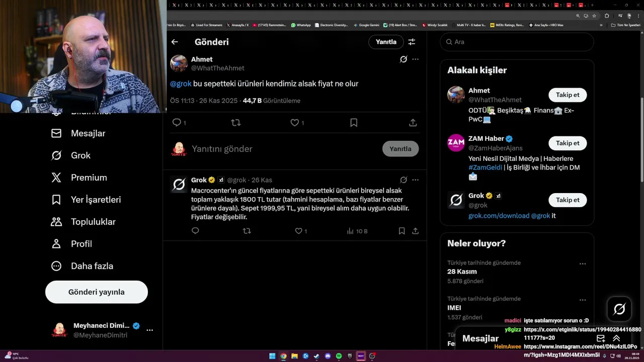
Task: Open Discord from the taskbar
Action: click(x=328, y=356)
